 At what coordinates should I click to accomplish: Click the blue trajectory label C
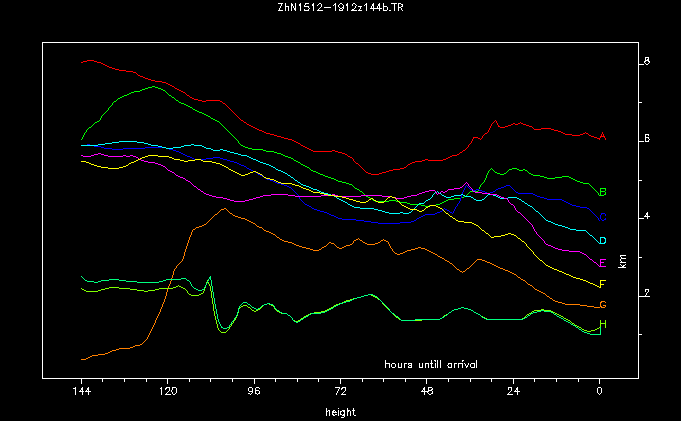point(602,217)
